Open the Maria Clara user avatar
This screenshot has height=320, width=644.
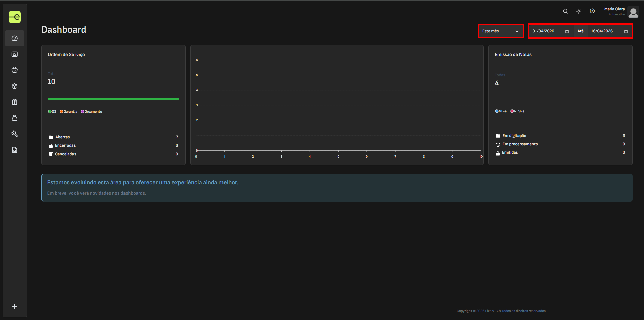633,12
